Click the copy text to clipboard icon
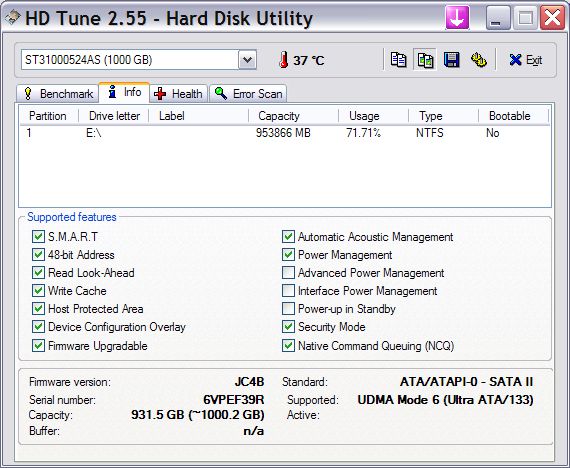This screenshot has width=570, height=468. click(398, 60)
